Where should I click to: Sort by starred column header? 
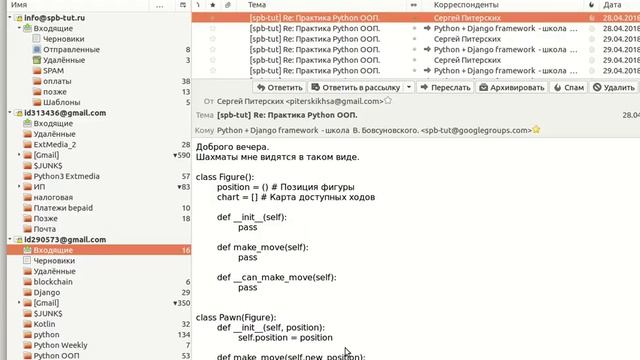click(x=213, y=5)
